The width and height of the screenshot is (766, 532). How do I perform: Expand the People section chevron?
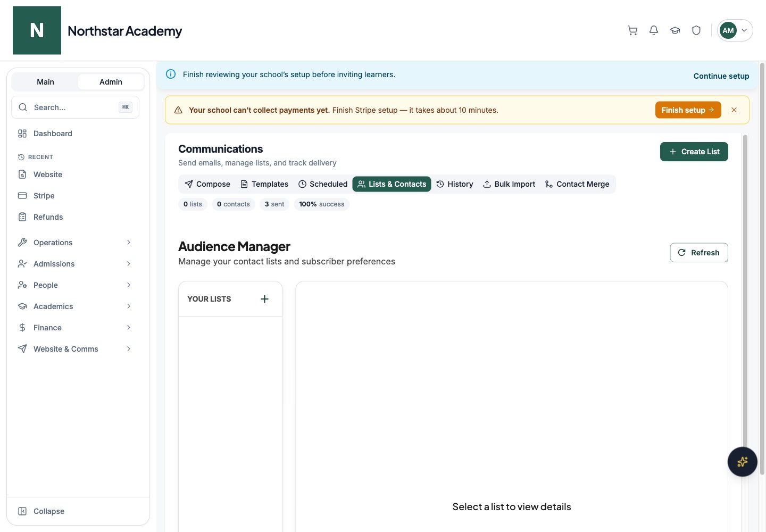(x=129, y=285)
